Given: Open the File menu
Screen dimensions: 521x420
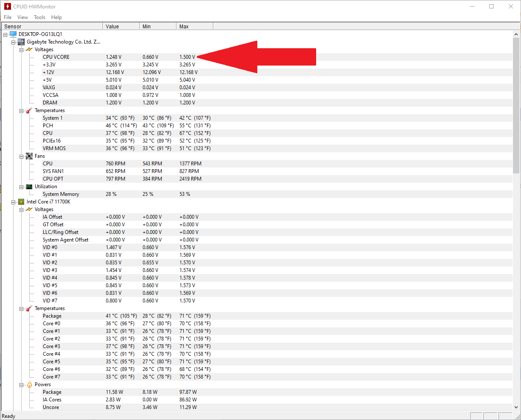Looking at the screenshot, I should pos(8,17).
